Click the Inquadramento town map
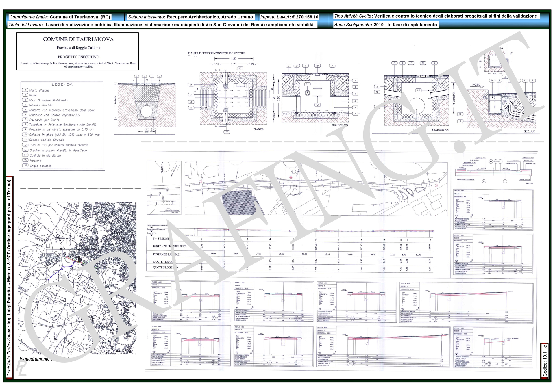555x392 pixels. 77,279
